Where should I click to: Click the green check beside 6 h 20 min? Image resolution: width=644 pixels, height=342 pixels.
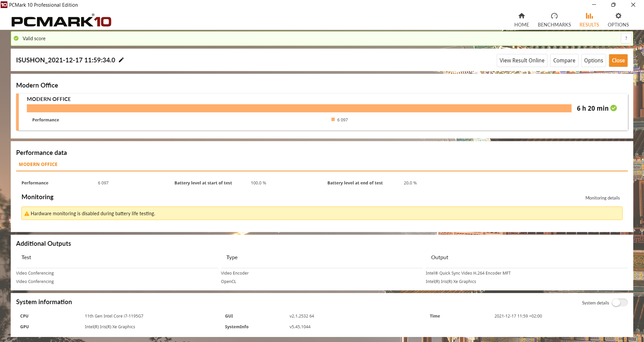614,108
